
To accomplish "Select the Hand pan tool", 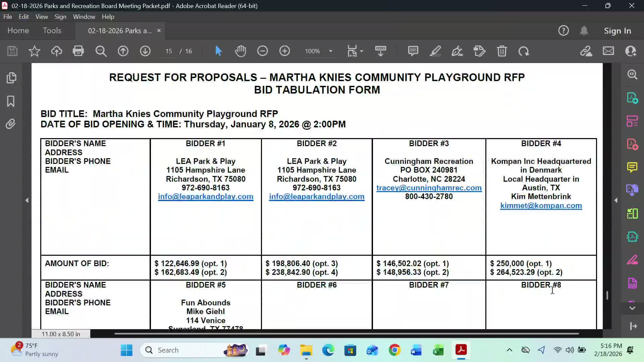I will (240, 51).
